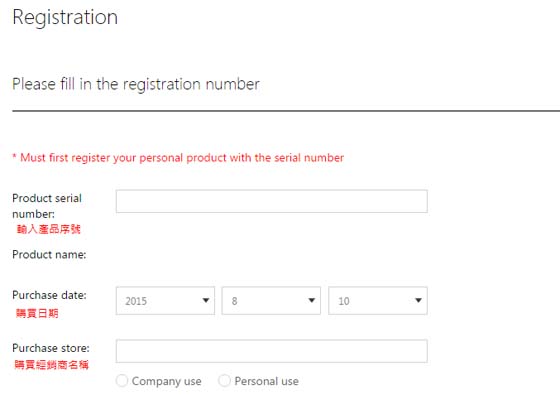The width and height of the screenshot is (560, 395).
Task: Click the Company use label text
Action: coord(166,381)
